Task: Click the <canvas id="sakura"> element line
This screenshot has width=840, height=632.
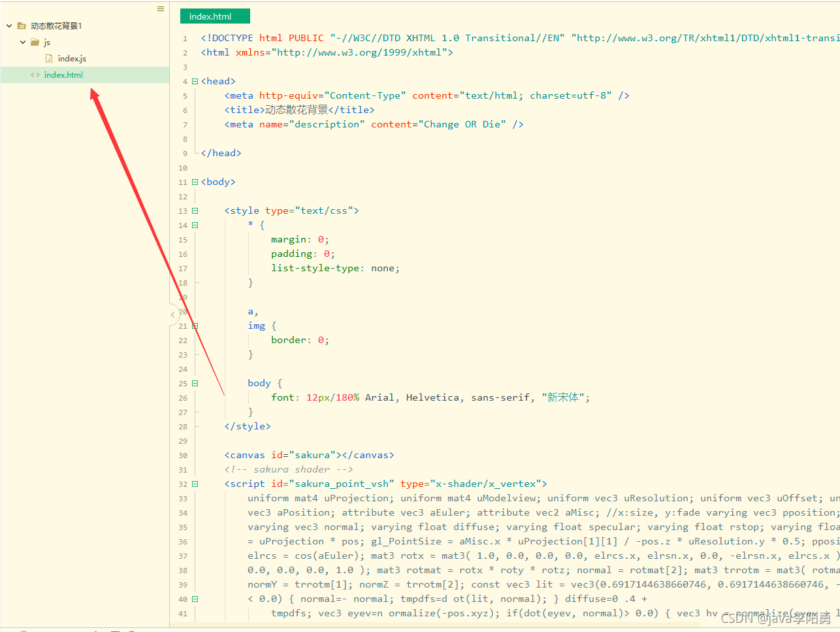Action: coord(310,455)
